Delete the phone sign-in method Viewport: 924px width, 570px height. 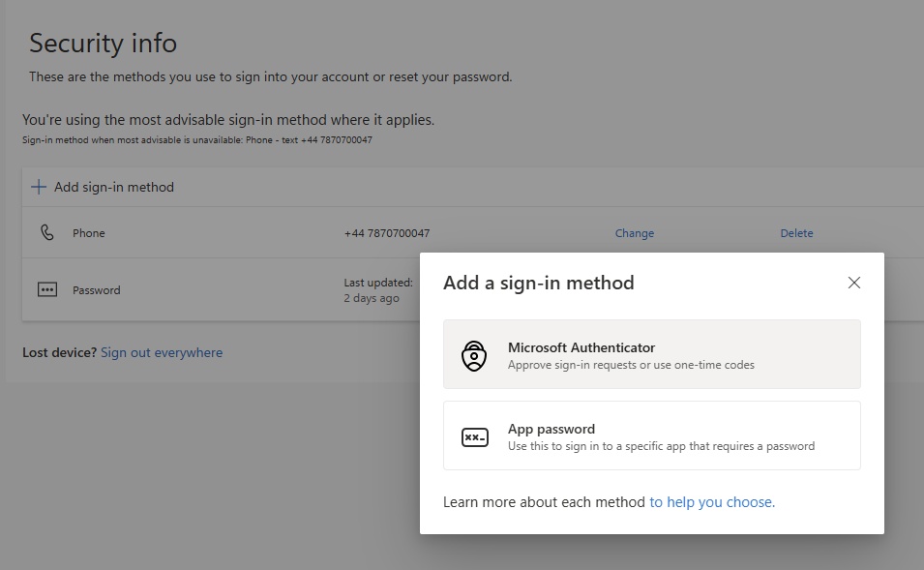[x=796, y=233]
